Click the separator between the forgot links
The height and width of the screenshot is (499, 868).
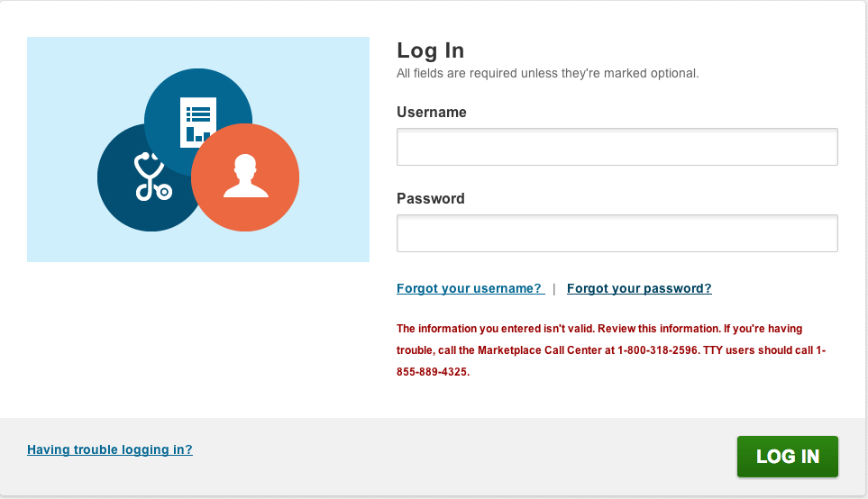point(554,289)
